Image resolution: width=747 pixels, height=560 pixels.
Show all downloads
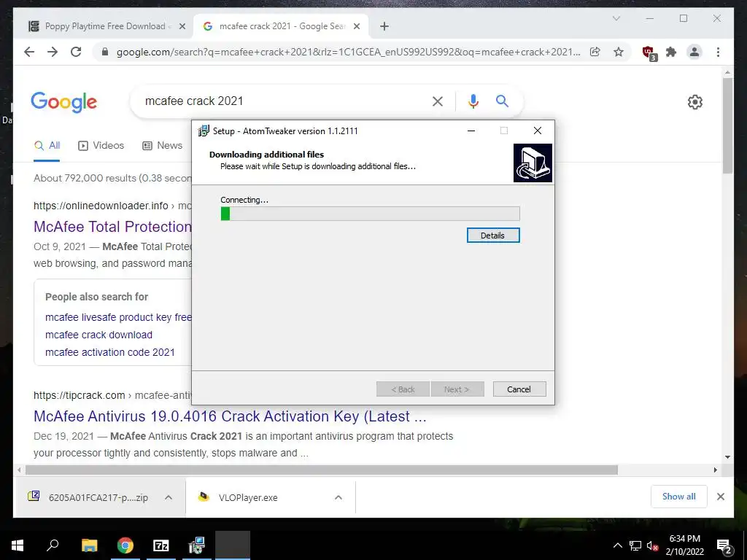[679, 497]
